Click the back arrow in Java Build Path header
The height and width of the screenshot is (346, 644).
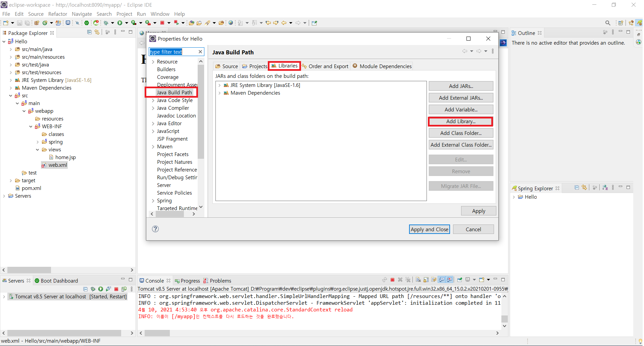click(465, 51)
